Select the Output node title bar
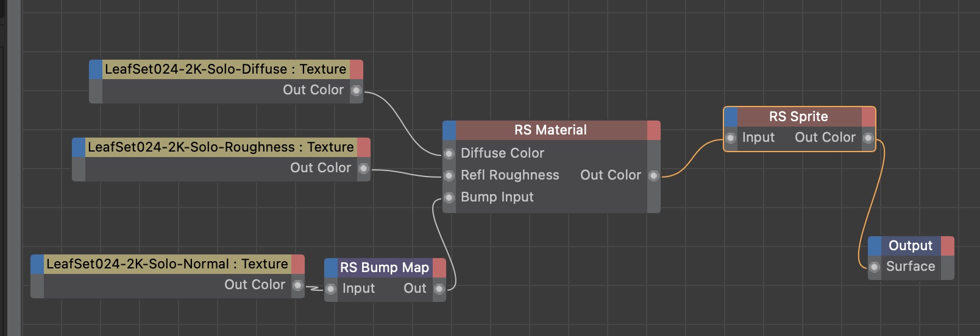This screenshot has width=980, height=336. 910,246
